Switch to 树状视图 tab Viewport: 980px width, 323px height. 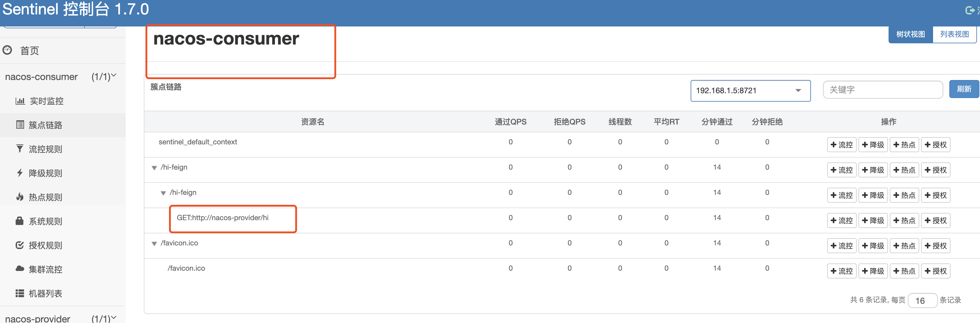point(911,34)
